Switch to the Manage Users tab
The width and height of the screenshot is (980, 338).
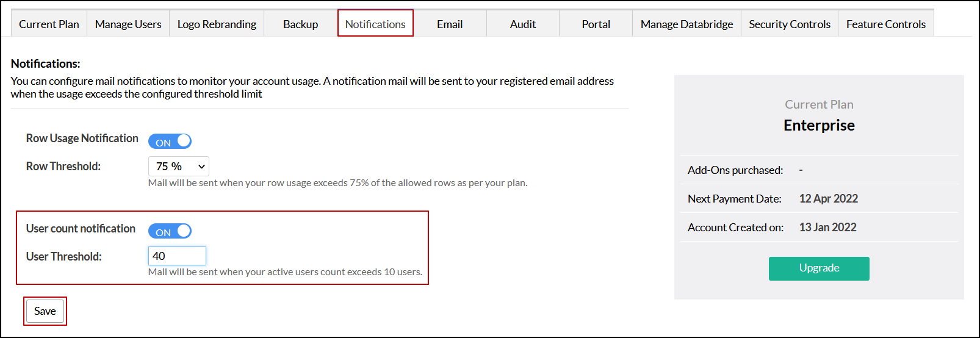(128, 24)
